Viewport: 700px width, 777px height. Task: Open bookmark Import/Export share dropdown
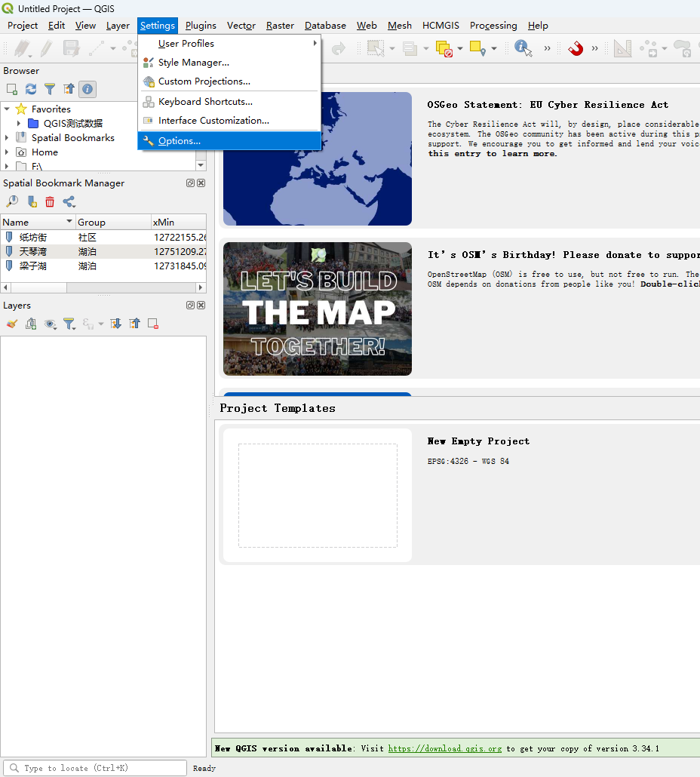click(69, 201)
